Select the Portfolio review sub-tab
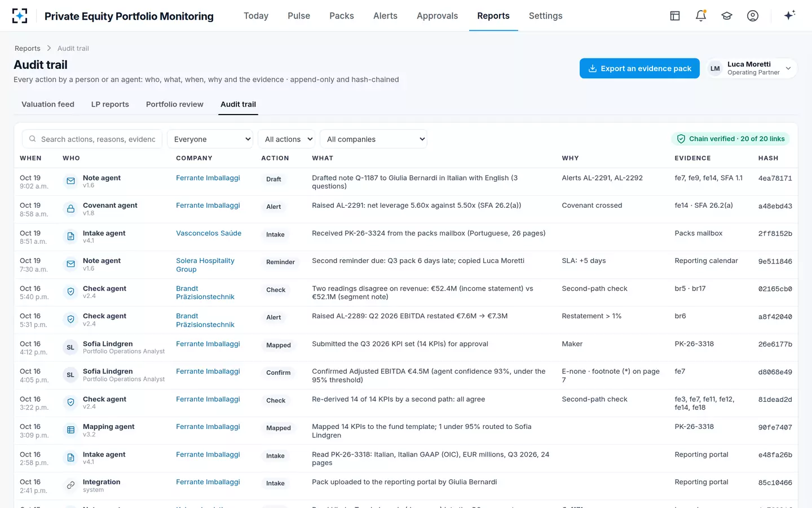 [x=175, y=104]
